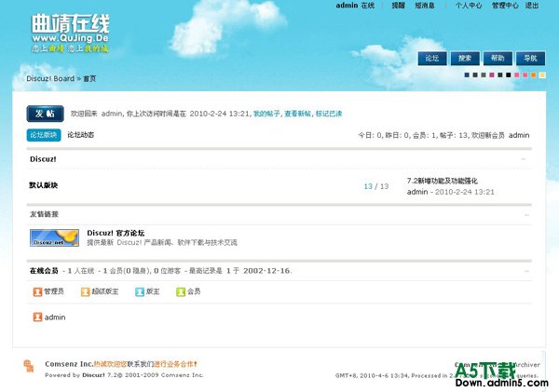Click the yellow icon next to 超级版主

[x=85, y=291]
